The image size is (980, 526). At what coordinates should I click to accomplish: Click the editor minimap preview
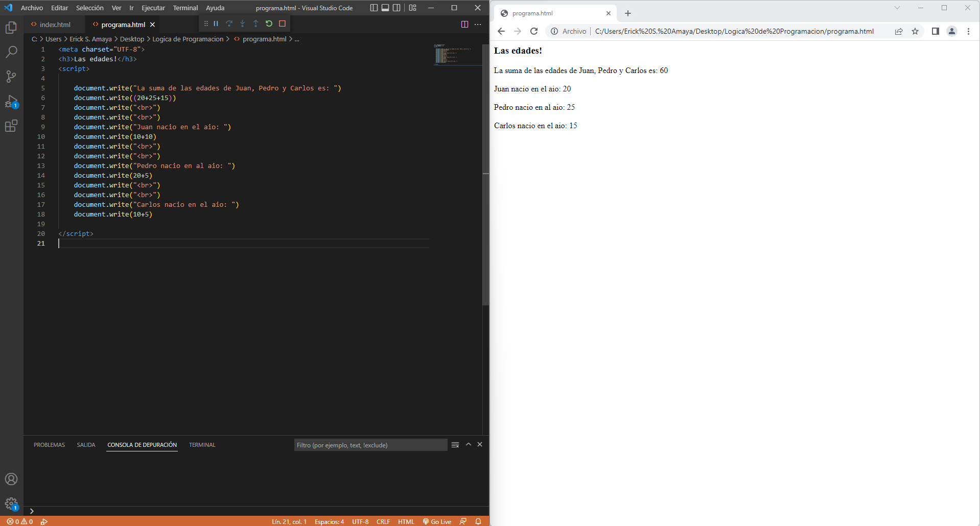[x=457, y=55]
